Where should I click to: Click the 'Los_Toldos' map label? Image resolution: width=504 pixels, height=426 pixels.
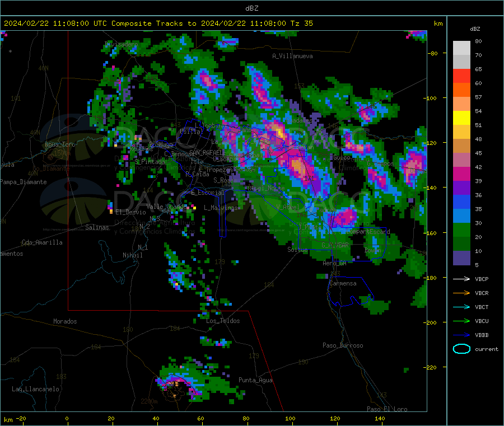[223, 321]
